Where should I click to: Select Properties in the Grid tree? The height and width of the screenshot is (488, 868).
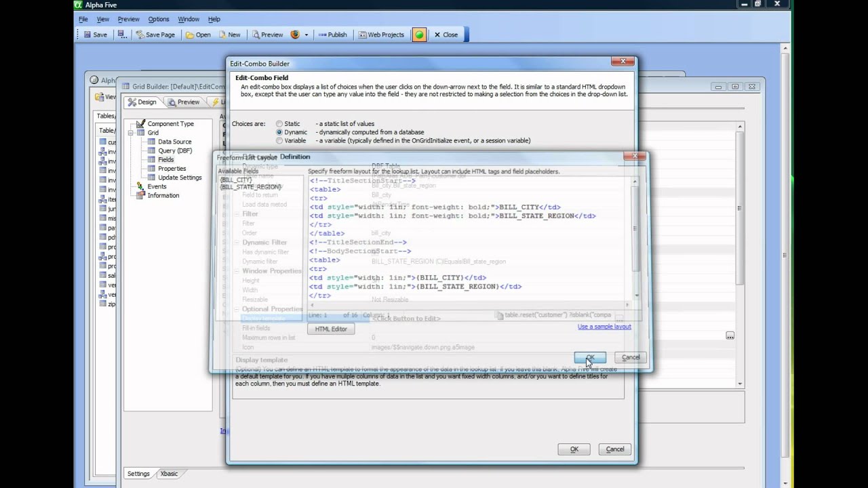pos(172,168)
